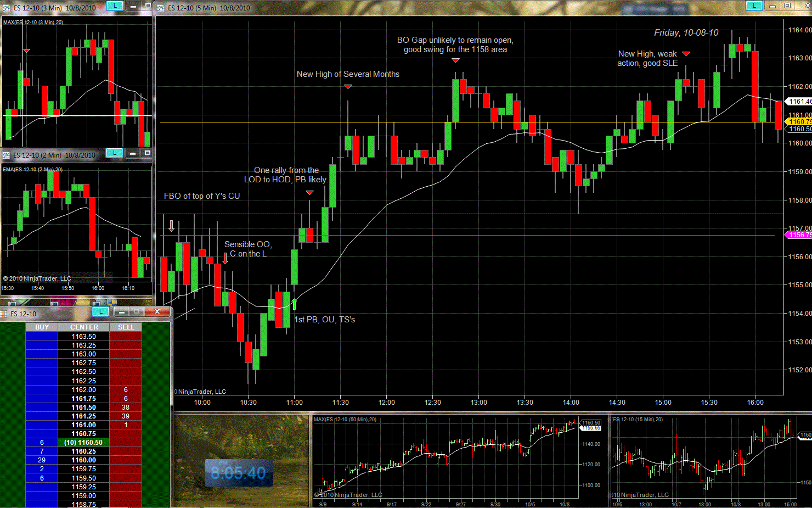Screen dimensions: 812x508
Task: Click the magenta 1156.75 price marker
Action: click(798, 235)
